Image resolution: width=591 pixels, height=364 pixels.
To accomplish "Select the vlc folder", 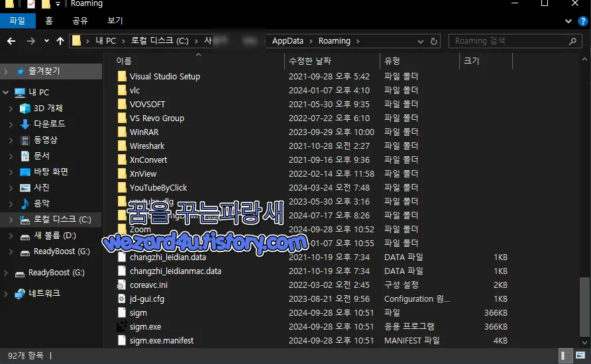I will coord(134,91).
